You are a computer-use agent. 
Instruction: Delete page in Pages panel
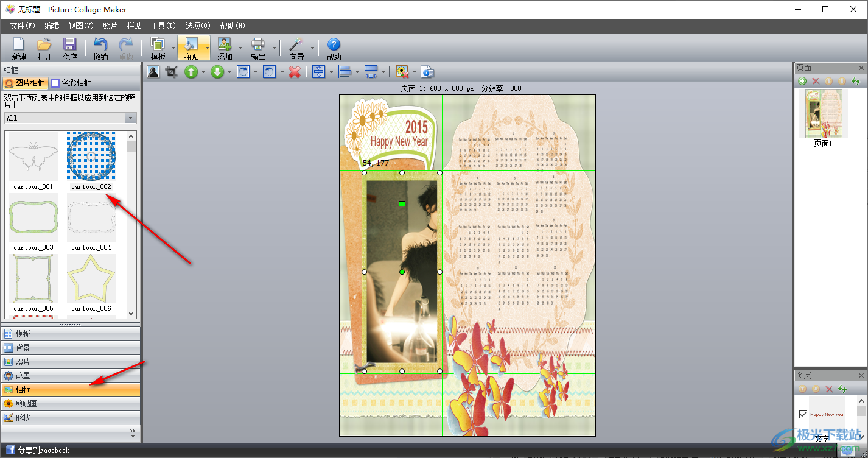click(816, 81)
